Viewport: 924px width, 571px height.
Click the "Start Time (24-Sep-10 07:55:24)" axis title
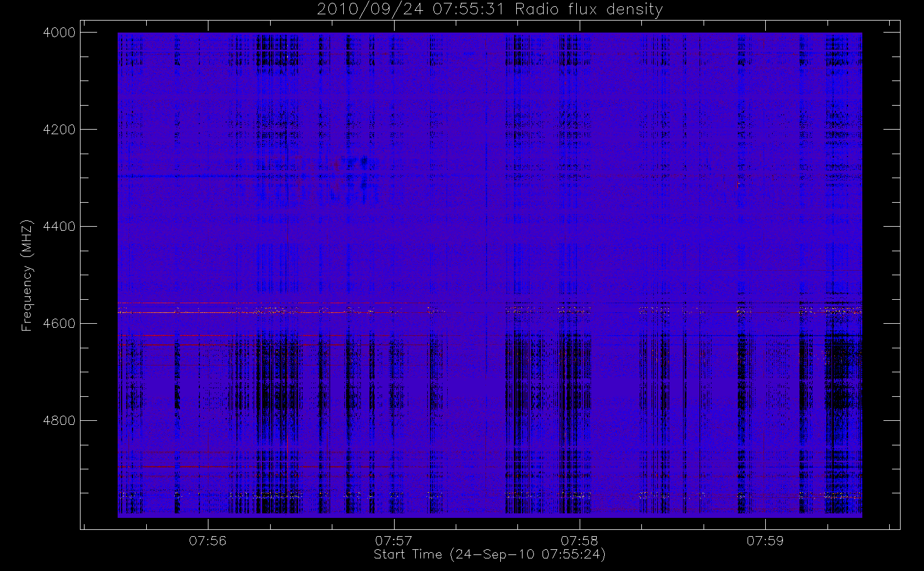490,554
